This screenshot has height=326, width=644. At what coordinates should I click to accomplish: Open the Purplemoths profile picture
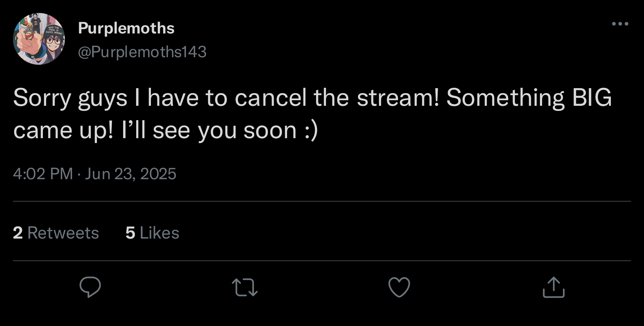click(x=39, y=39)
